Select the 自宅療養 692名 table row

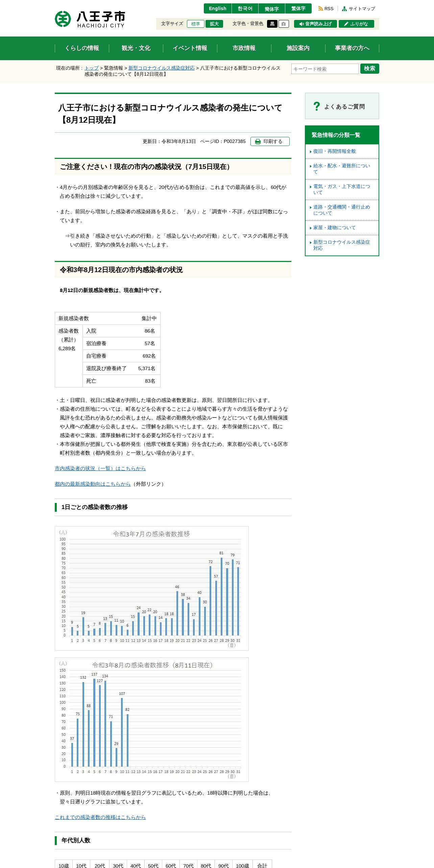(121, 356)
